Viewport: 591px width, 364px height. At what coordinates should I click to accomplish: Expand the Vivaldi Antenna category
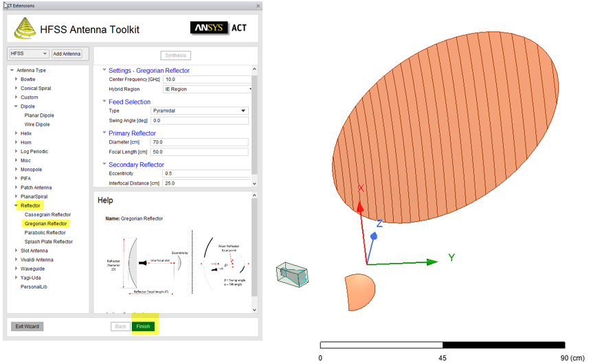click(16, 260)
